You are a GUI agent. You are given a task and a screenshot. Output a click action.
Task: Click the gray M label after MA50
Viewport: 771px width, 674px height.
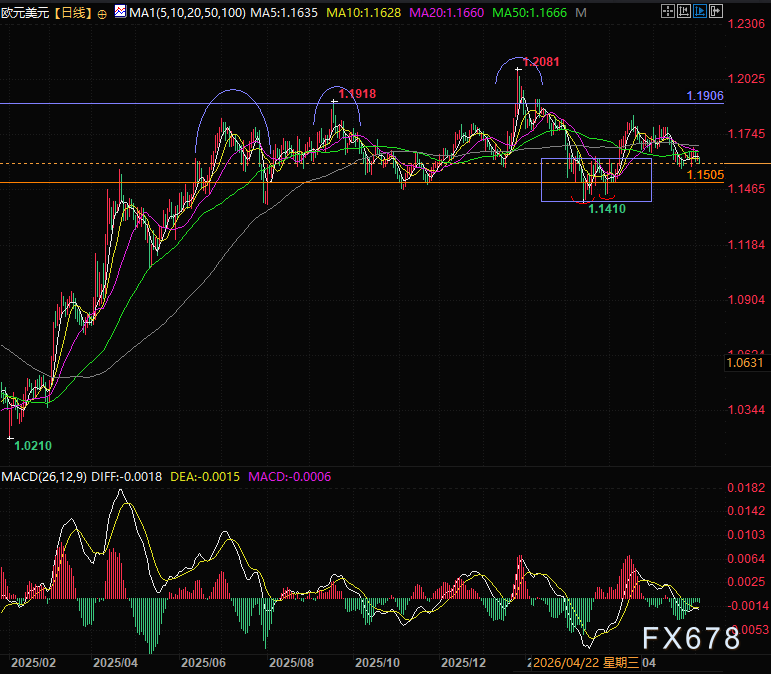[x=581, y=13]
